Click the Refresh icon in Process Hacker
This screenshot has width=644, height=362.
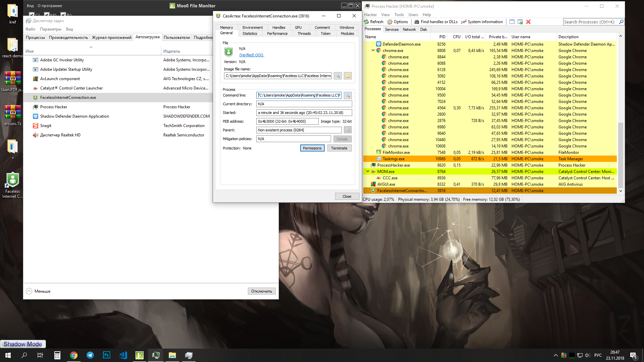(x=367, y=22)
